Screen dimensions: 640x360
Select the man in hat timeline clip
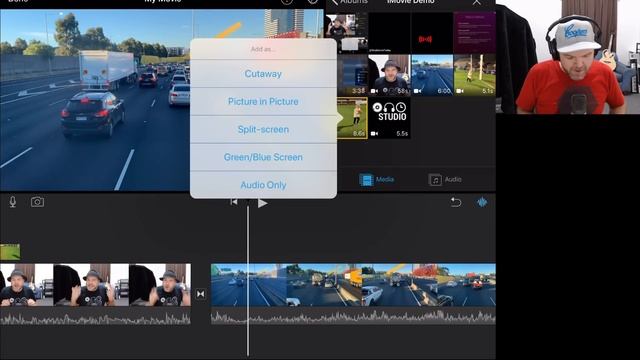click(x=95, y=285)
